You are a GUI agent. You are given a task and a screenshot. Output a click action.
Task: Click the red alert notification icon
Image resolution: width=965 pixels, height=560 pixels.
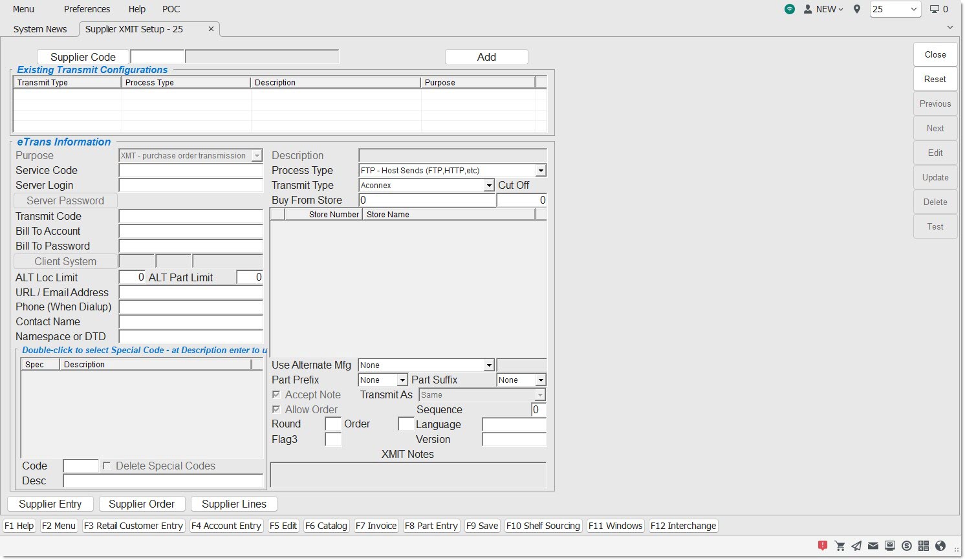click(823, 546)
